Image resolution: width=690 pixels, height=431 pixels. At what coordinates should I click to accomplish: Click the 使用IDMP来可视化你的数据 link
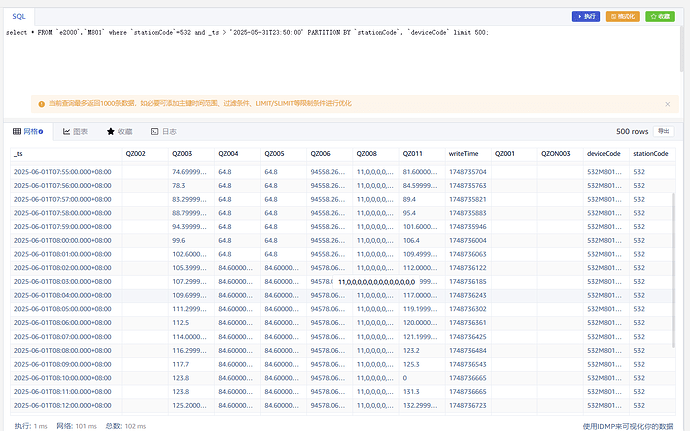tap(630, 424)
